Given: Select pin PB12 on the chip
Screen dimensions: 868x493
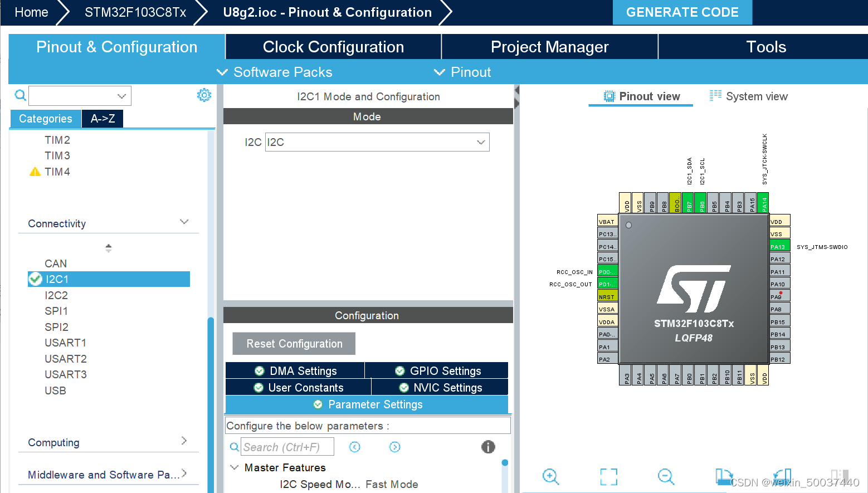Looking at the screenshot, I should (x=780, y=359).
